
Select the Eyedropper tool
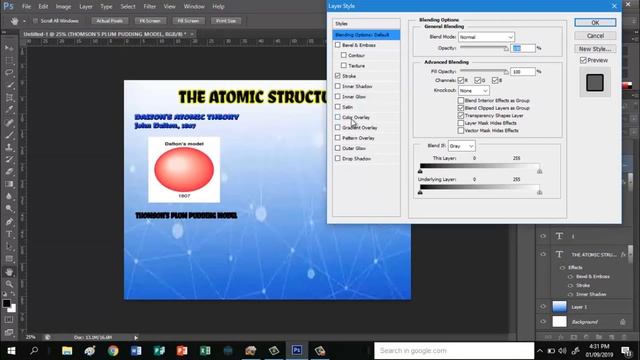(9, 110)
